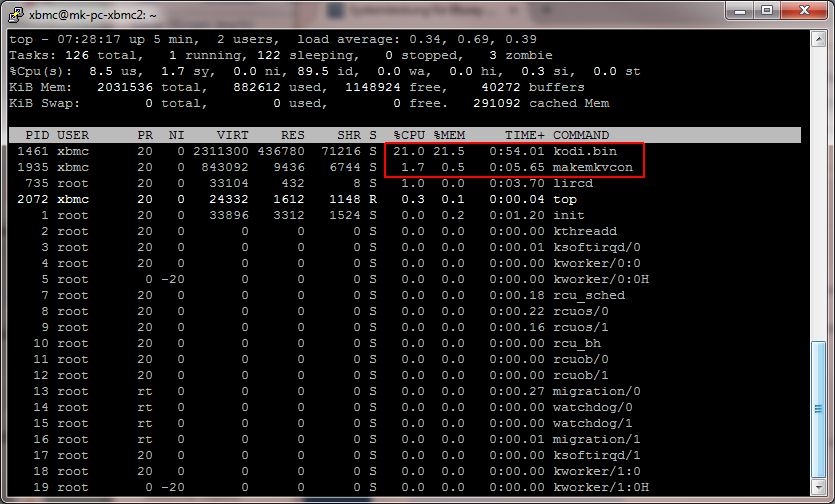
Task: Click the rcuob/1 command text
Action: (x=581, y=375)
